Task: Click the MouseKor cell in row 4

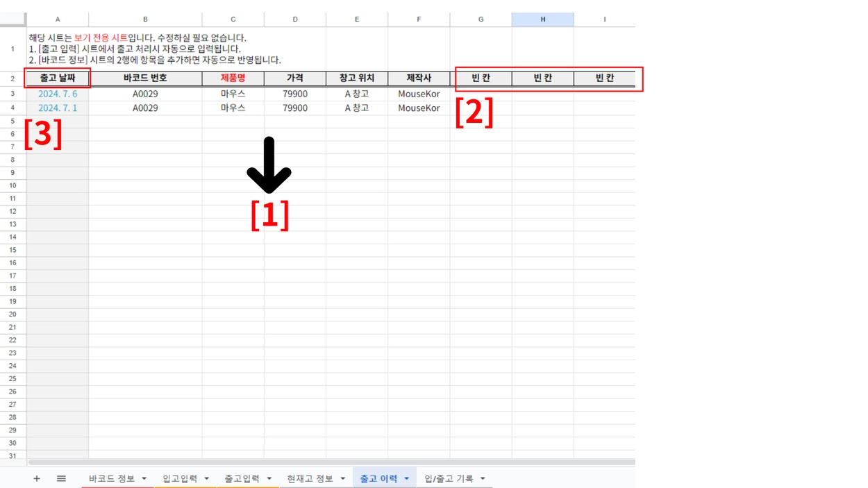Action: point(419,108)
